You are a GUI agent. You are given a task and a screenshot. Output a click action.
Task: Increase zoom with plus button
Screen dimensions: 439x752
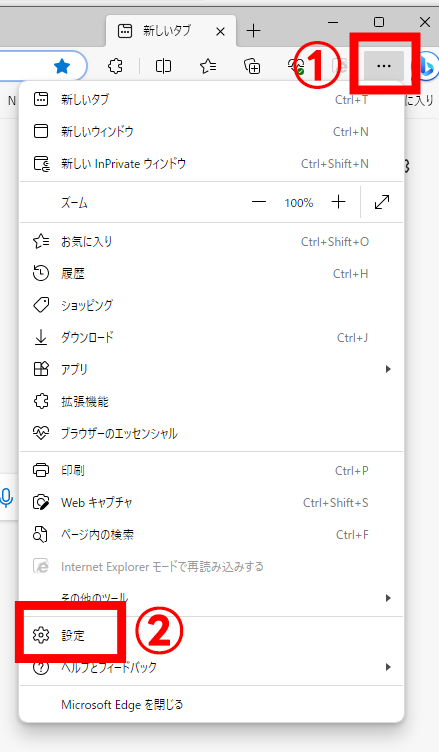point(338,202)
